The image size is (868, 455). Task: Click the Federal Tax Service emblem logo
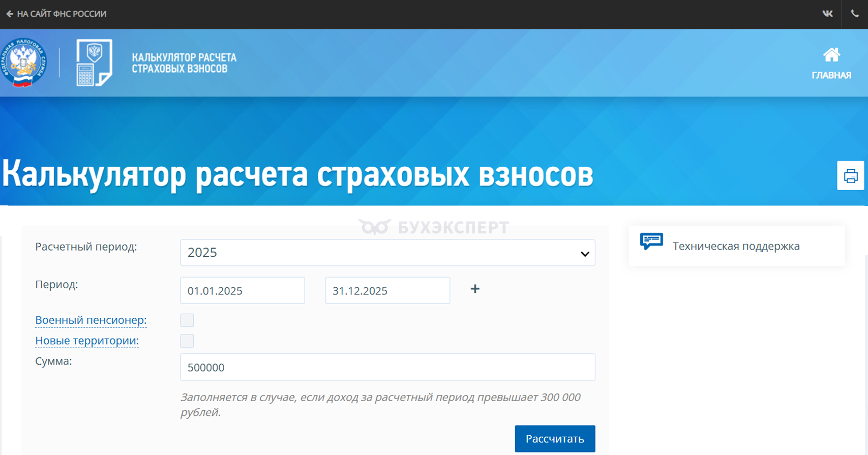click(x=23, y=63)
